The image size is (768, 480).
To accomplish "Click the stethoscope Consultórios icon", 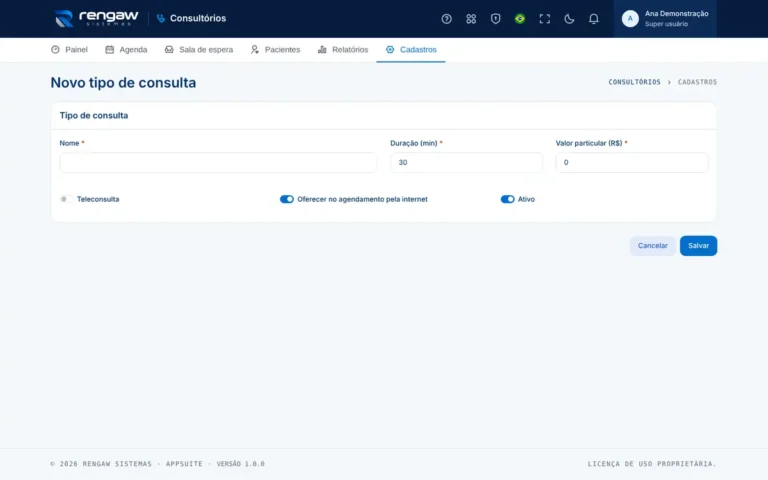I will point(161,19).
